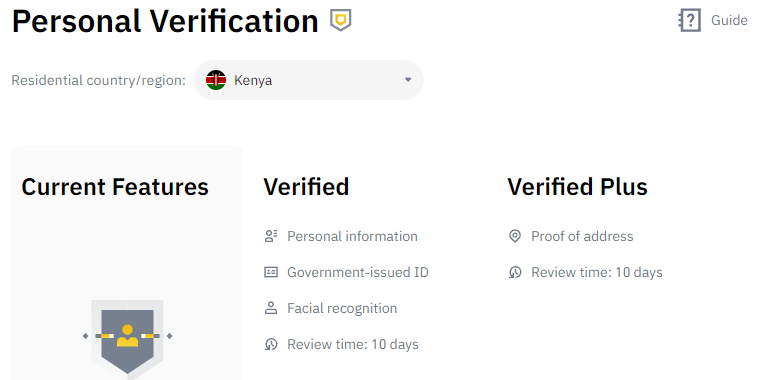Image resolution: width=763 pixels, height=380 pixels.
Task: Click the Verified review time clock icon
Action: (x=271, y=344)
